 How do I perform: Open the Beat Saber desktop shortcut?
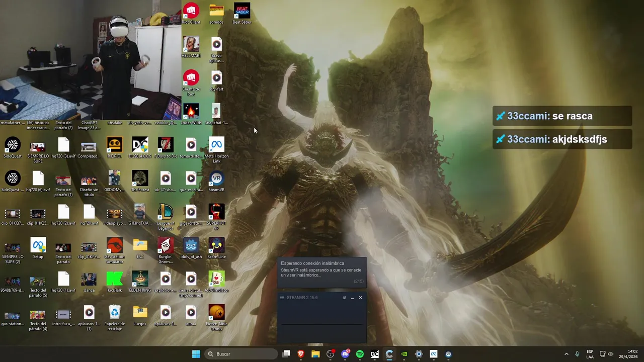pyautogui.click(x=242, y=14)
